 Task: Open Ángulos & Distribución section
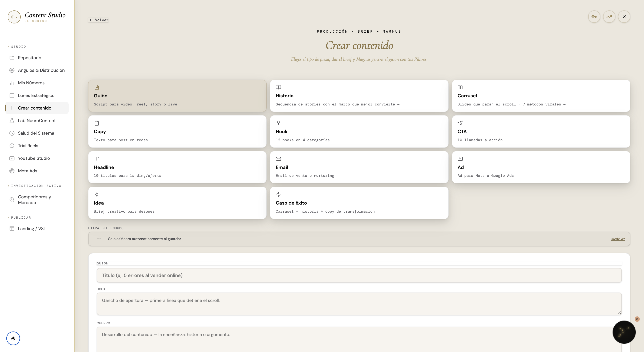pyautogui.click(x=37, y=70)
